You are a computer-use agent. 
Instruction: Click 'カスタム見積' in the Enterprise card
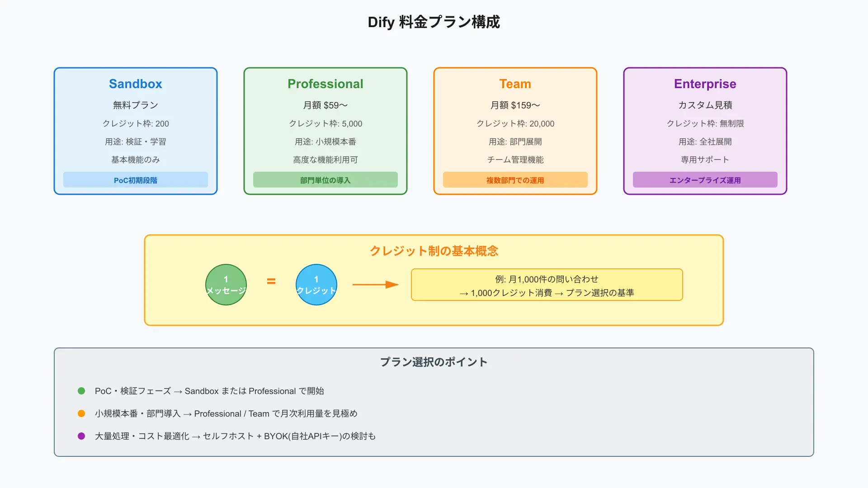[705, 105]
